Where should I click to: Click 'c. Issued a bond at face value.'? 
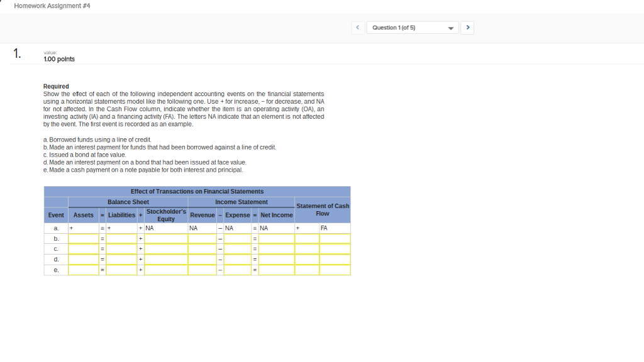[85, 155]
